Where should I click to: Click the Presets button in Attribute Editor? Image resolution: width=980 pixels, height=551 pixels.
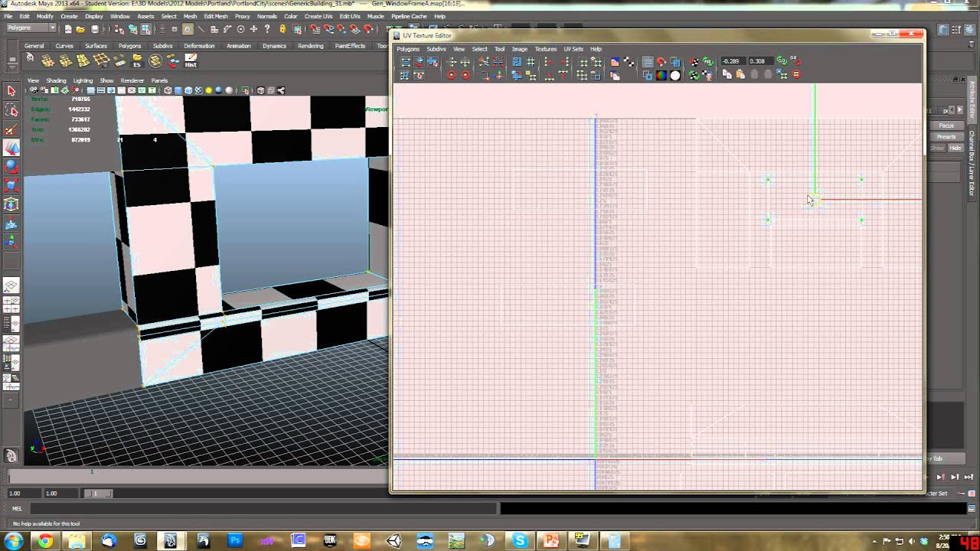pos(947,137)
